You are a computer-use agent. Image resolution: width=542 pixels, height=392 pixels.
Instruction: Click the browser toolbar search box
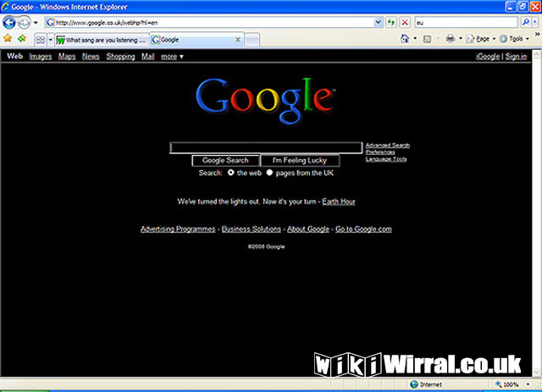point(467,23)
